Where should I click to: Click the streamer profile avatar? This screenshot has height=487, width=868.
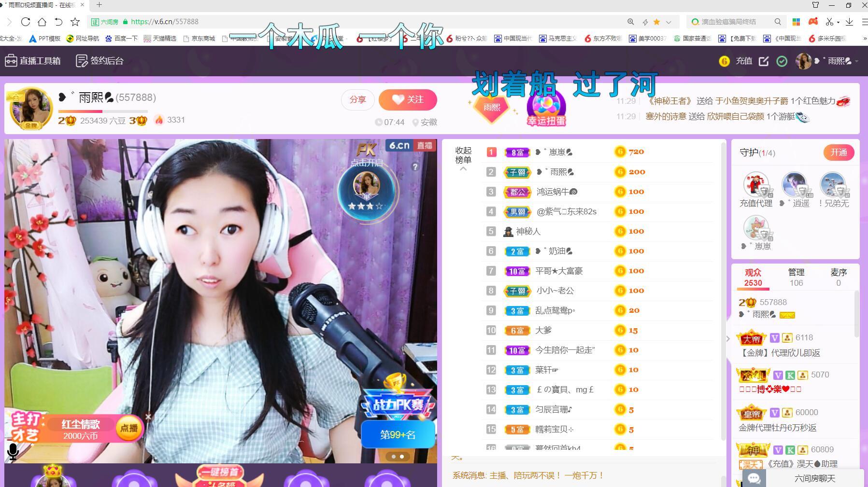click(x=31, y=109)
